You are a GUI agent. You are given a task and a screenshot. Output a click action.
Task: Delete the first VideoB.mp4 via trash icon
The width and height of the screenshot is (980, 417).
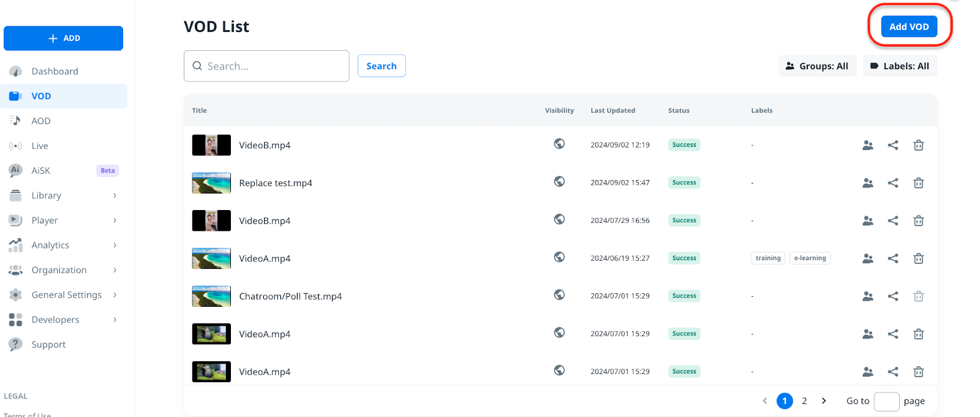[918, 145]
